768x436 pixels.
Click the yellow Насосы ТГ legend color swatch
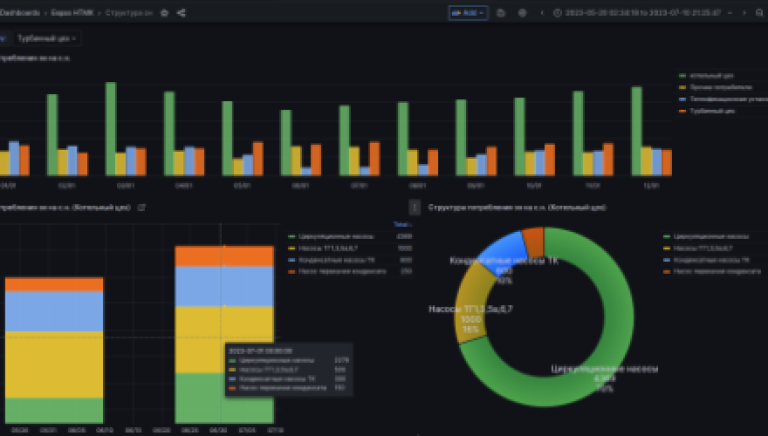[x=291, y=248]
